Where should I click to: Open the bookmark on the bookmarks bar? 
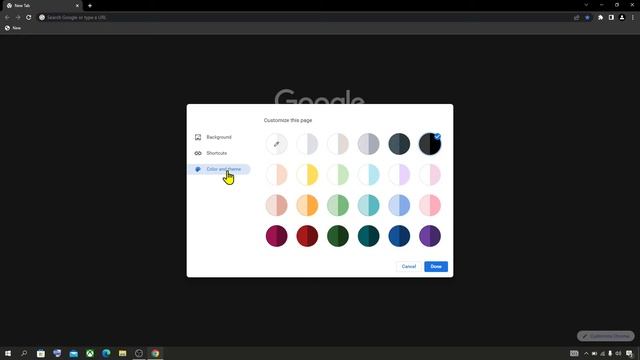13,28
